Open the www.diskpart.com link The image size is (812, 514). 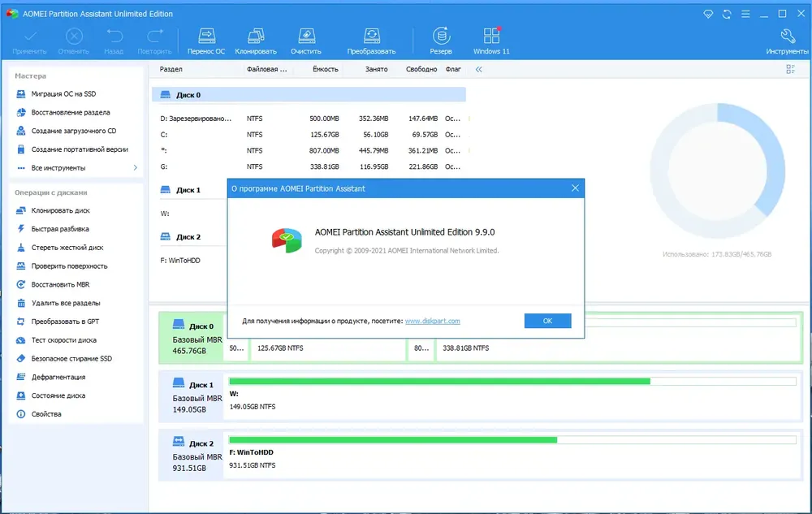433,321
